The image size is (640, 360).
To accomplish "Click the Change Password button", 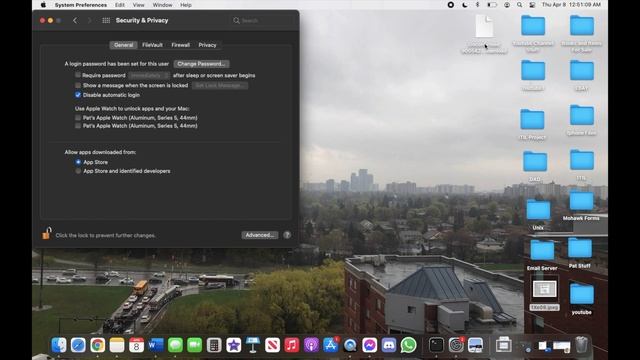I will (201, 64).
